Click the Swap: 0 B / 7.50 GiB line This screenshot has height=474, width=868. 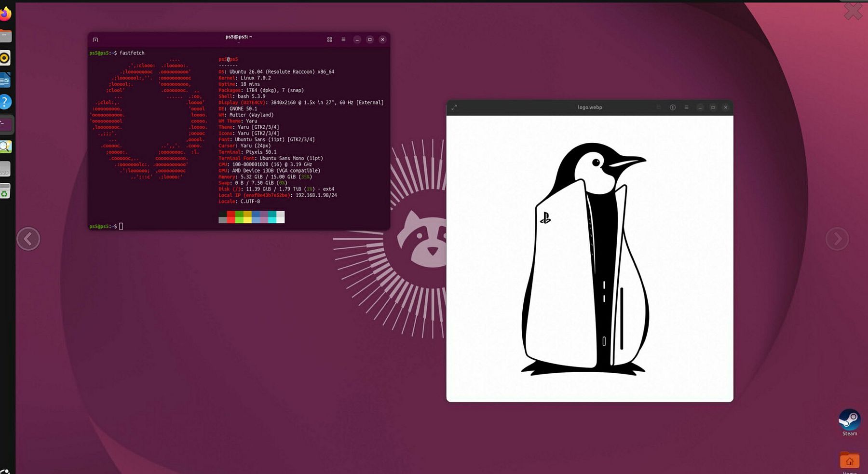tap(253, 183)
